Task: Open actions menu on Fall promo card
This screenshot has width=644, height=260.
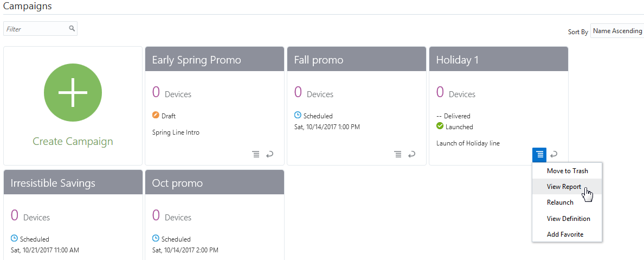Action: tap(398, 155)
